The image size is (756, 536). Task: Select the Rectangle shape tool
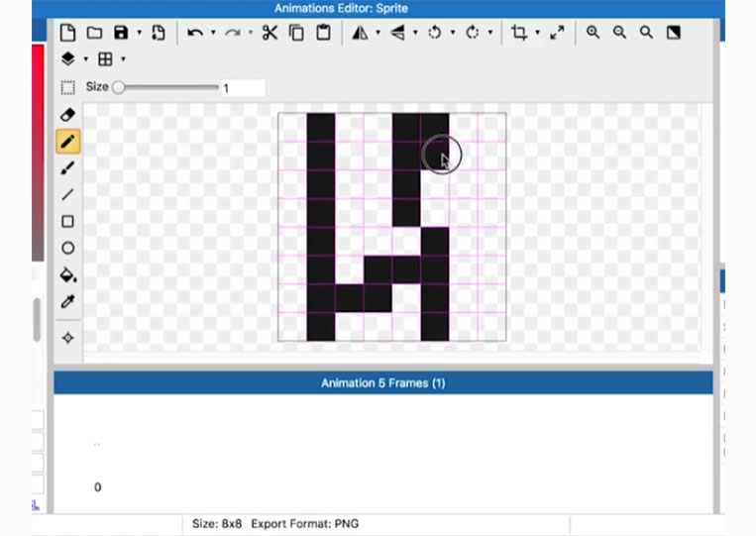click(x=68, y=221)
